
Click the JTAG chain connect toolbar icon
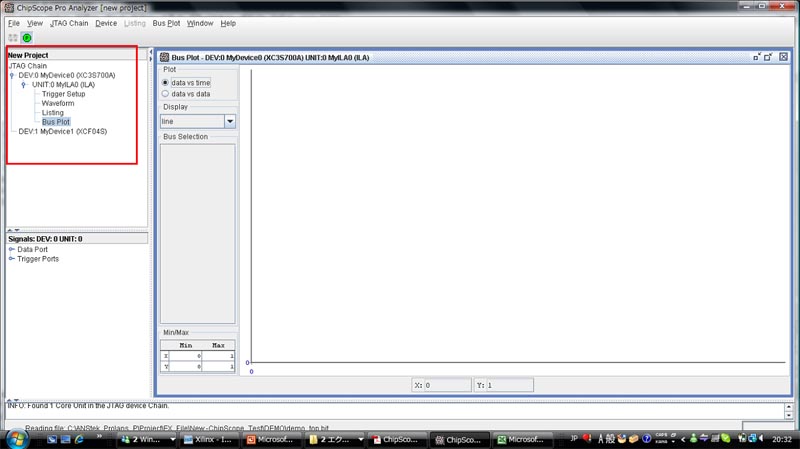pyautogui.click(x=13, y=38)
